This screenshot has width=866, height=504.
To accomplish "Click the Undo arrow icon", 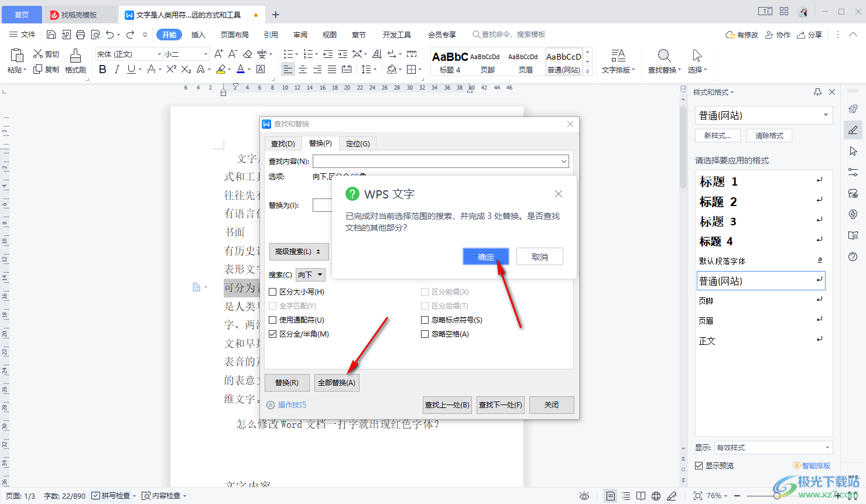I will point(109,35).
